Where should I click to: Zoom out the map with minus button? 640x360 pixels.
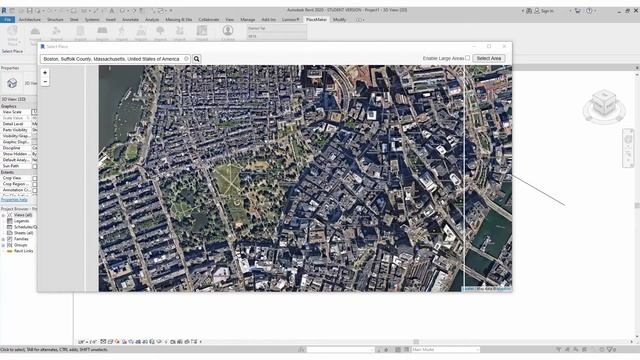[x=45, y=82]
